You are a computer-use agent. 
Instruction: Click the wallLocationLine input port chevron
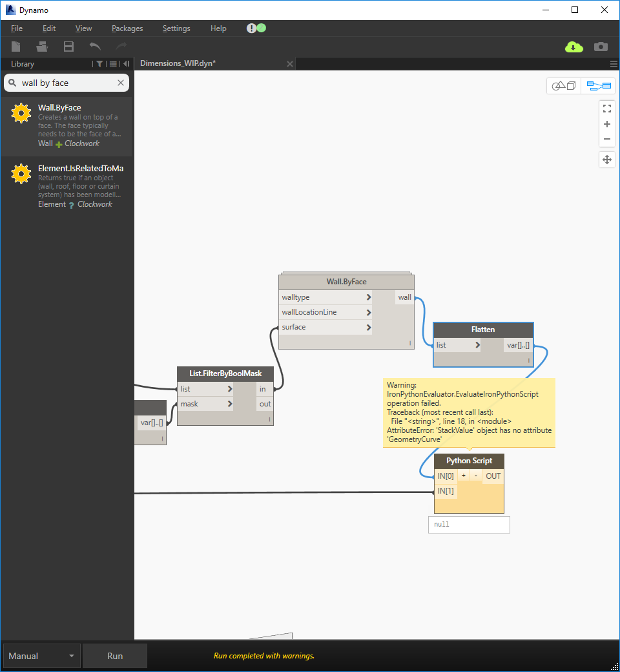pos(369,313)
